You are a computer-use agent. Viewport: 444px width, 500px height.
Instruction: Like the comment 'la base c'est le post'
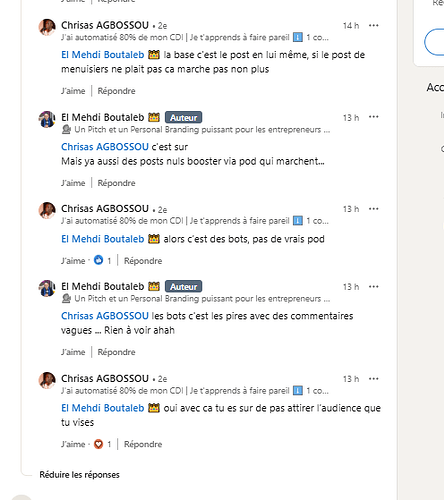[73, 91]
